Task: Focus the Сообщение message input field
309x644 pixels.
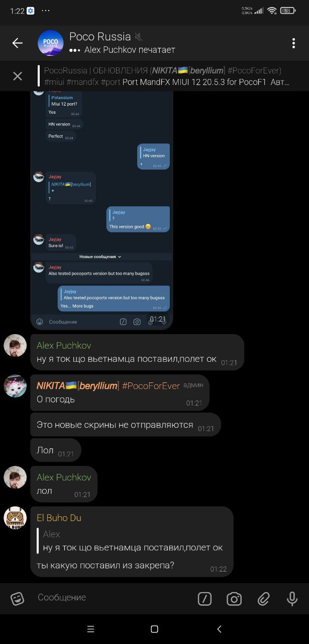Action: point(113,598)
